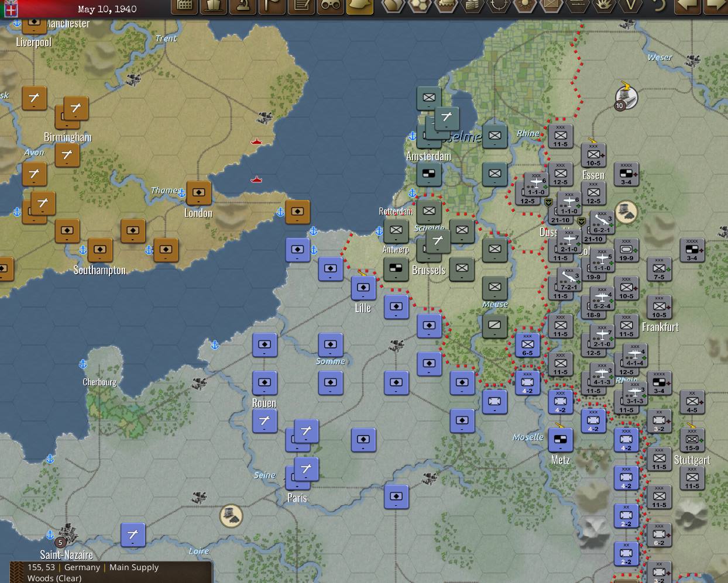This screenshot has height=583, width=728.
Task: Click the nation flag emblem in corner
Action: pos(10,8)
